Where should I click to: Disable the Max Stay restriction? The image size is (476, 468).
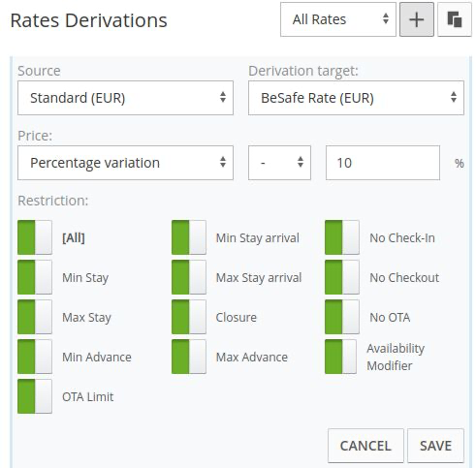(x=35, y=317)
